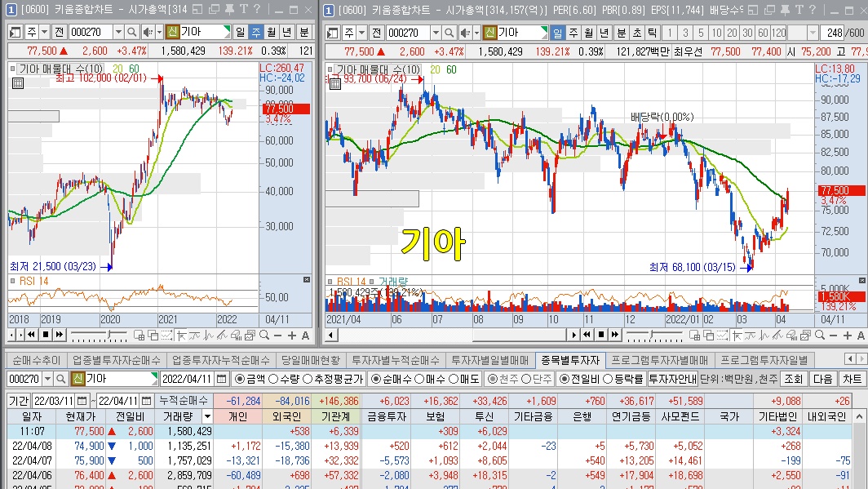Click the 다음 next button
This screenshot has width=868, height=489.
point(822,379)
